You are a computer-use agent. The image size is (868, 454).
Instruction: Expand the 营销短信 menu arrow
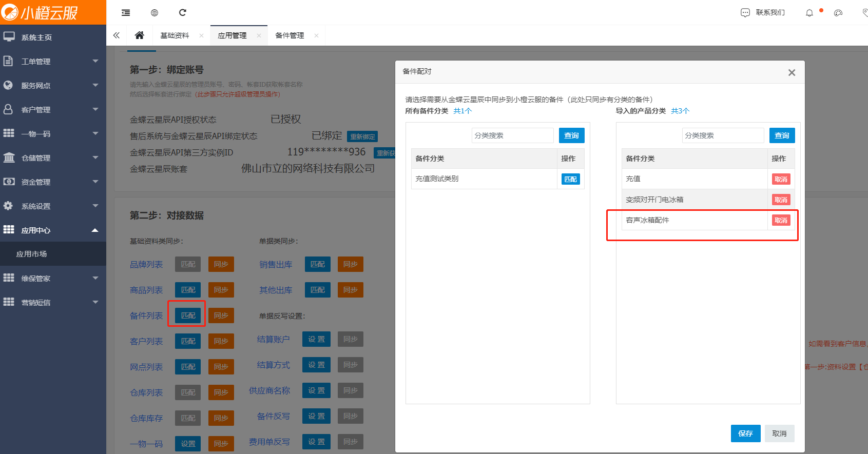(95, 302)
